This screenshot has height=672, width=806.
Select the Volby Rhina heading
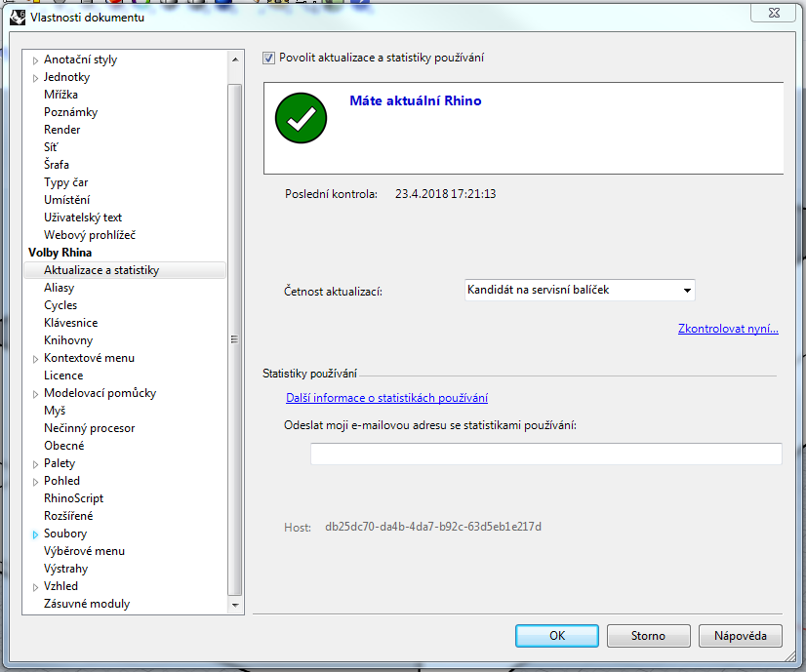click(60, 253)
